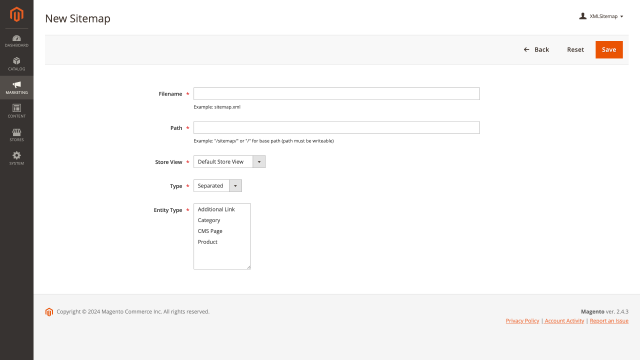The height and width of the screenshot is (360, 640).
Task: Go Back to the sitemap list
Action: pyautogui.click(x=536, y=49)
